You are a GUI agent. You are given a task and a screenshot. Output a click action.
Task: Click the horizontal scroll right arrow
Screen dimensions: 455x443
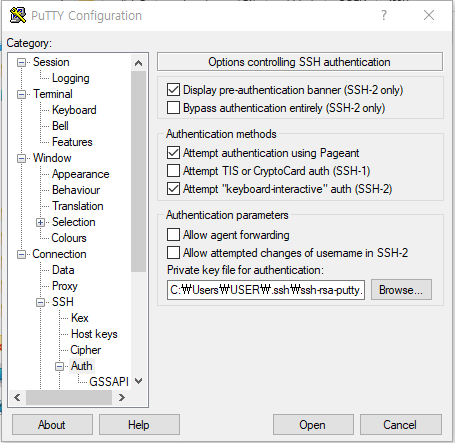pos(122,397)
